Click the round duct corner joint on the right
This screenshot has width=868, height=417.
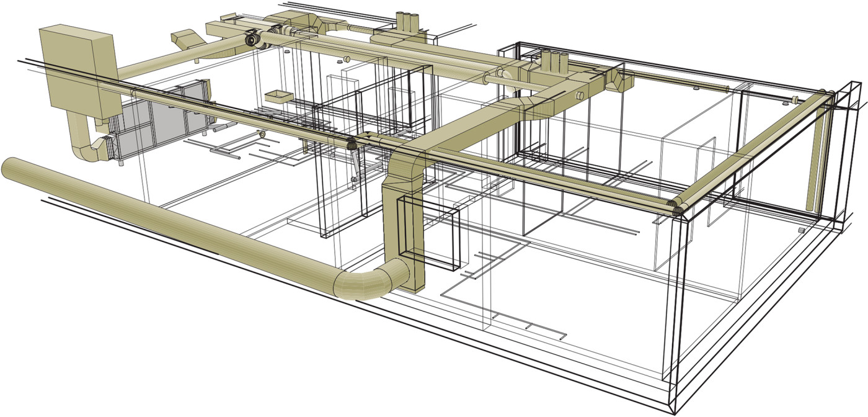pyautogui.click(x=677, y=208)
